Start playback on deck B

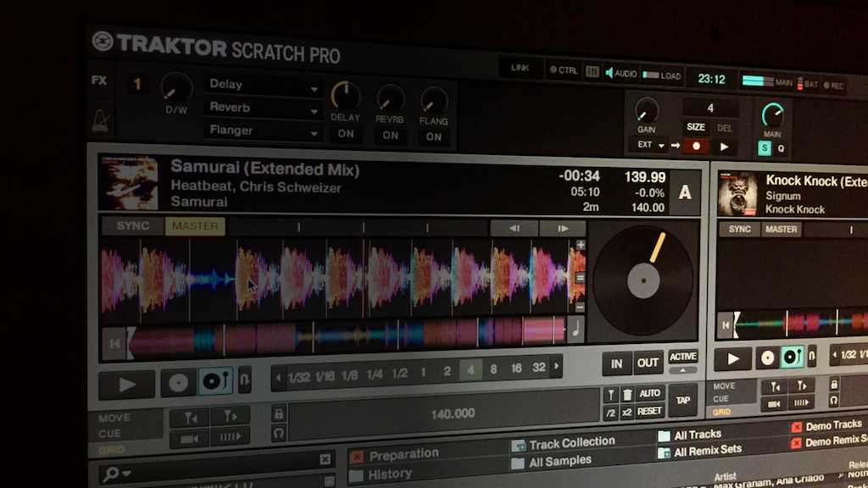(733, 359)
